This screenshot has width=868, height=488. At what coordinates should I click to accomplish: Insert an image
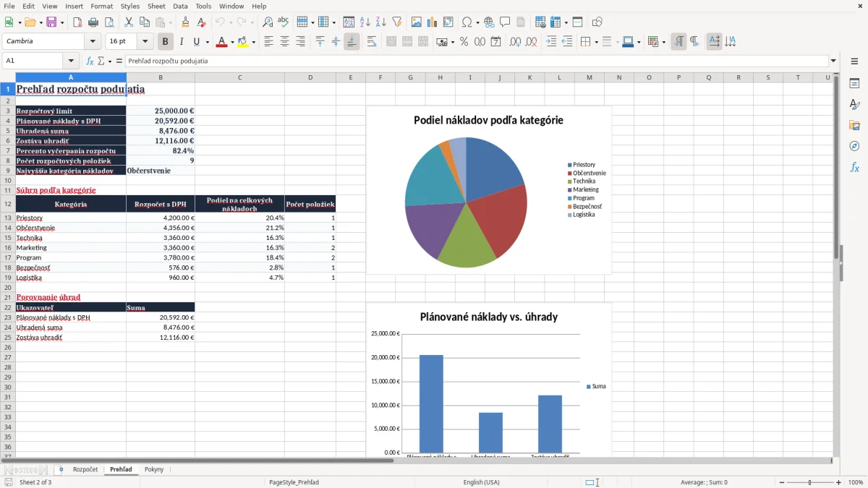[417, 22]
